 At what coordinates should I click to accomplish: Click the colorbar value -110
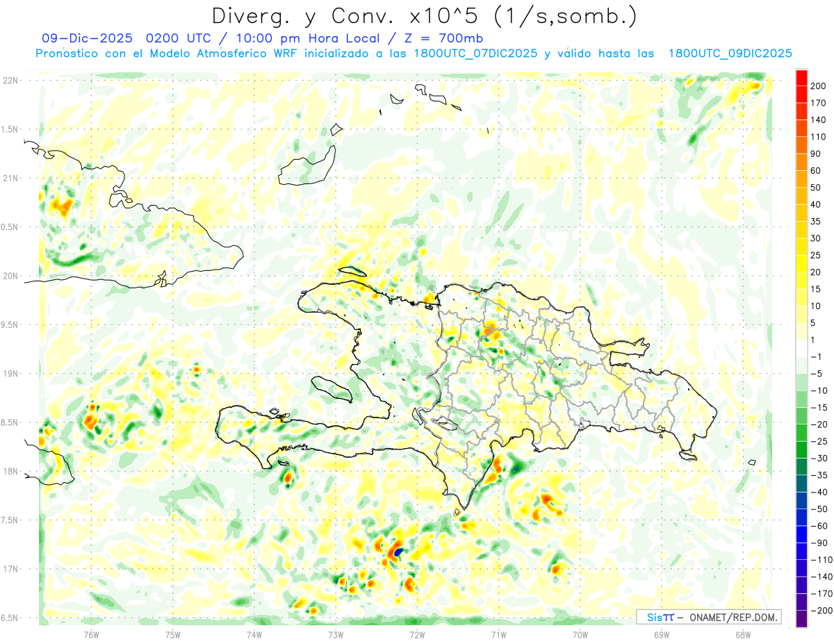point(822,560)
